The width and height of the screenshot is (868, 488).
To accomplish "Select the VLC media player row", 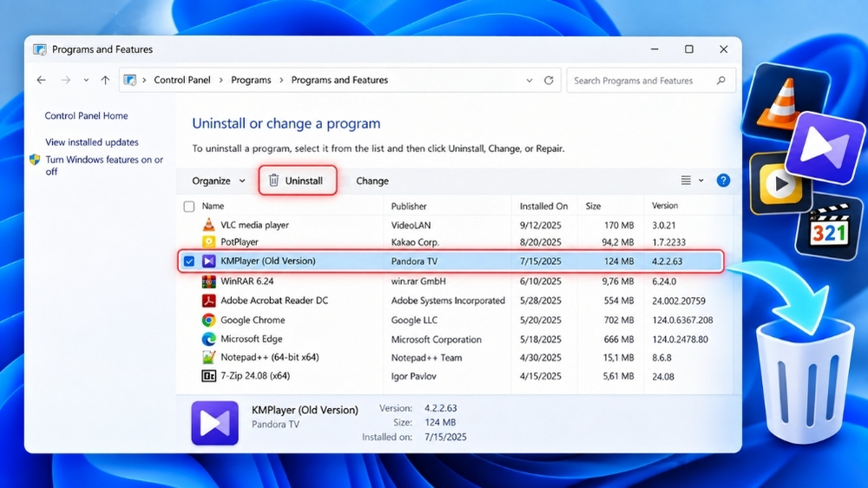I will click(x=455, y=225).
